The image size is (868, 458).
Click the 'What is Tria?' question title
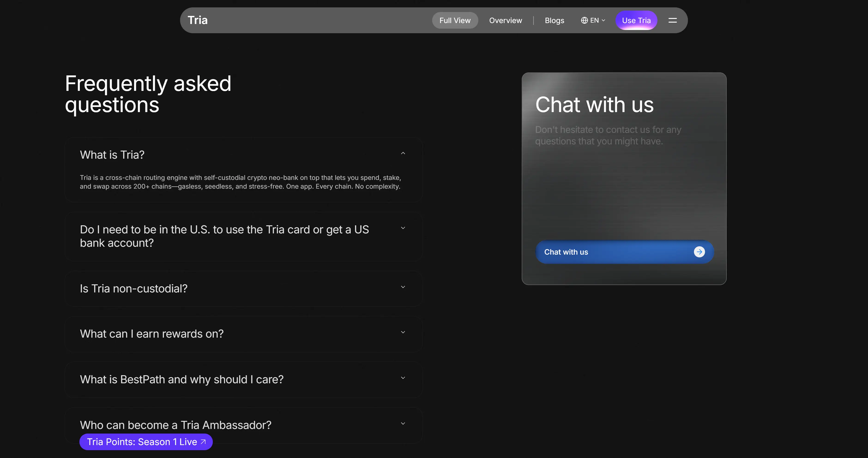(x=112, y=155)
